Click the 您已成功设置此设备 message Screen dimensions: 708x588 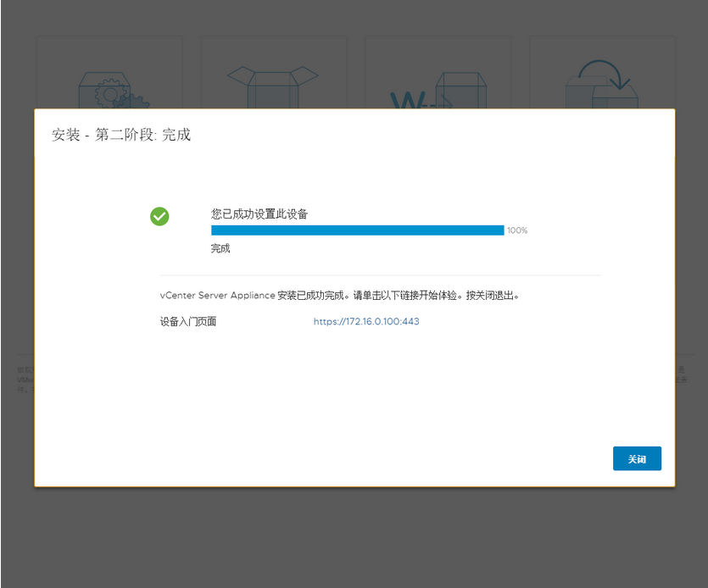259,214
